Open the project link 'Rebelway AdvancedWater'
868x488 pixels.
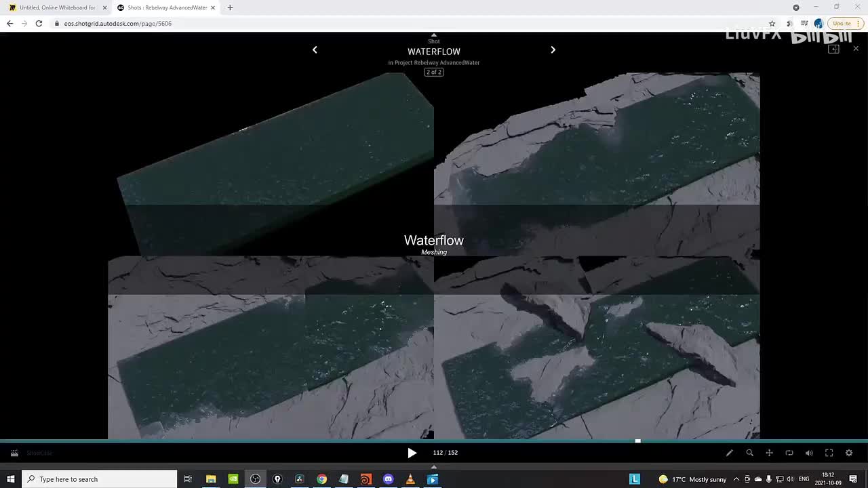pyautogui.click(x=447, y=62)
